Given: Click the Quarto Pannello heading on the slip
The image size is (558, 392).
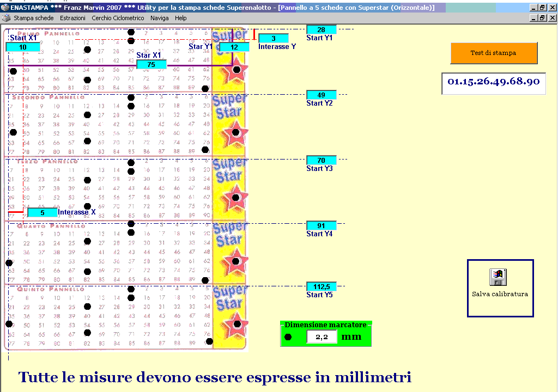Looking at the screenshot, I should point(51,226).
